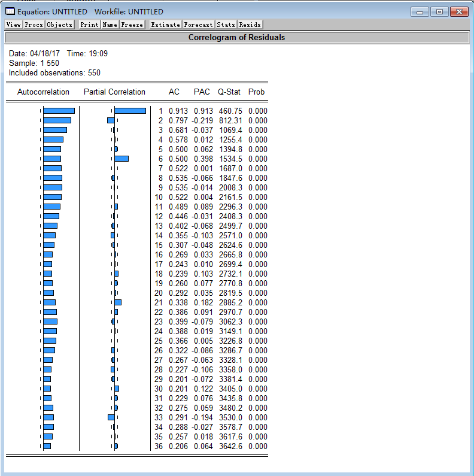The image size is (474, 476).
Task: Select the PAC value 0.398 at lag 6
Action: [x=202, y=159]
